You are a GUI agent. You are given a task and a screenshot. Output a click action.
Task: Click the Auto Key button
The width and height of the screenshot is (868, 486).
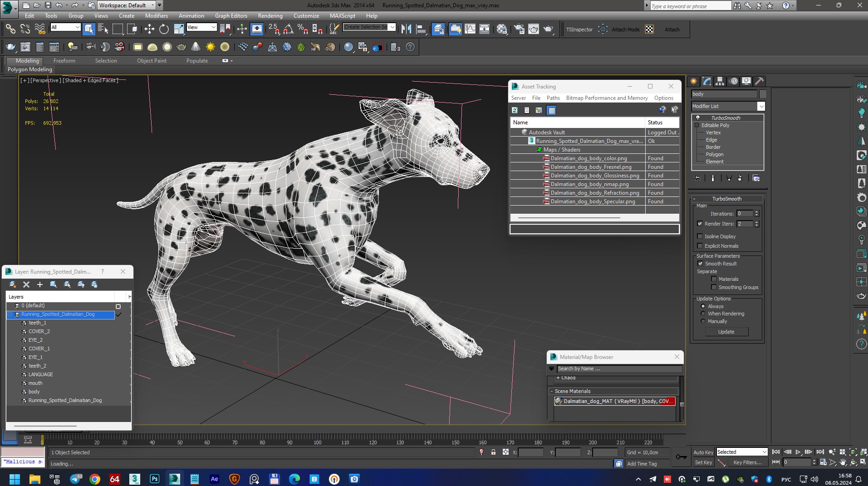click(x=703, y=452)
